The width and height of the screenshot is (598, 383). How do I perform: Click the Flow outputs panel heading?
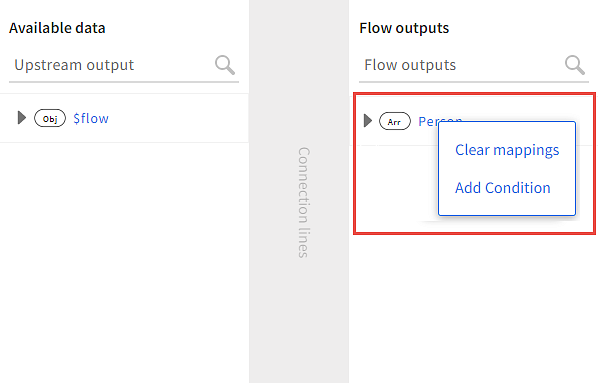pos(404,28)
